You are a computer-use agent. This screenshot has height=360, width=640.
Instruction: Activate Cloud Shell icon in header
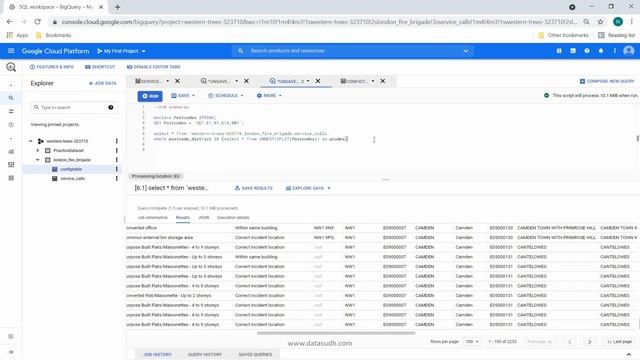click(x=573, y=51)
